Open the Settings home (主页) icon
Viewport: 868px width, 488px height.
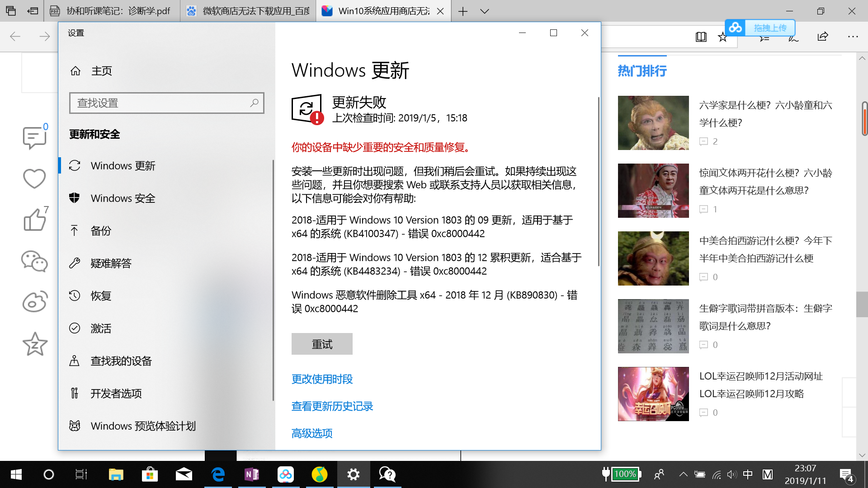pyautogui.click(x=75, y=71)
